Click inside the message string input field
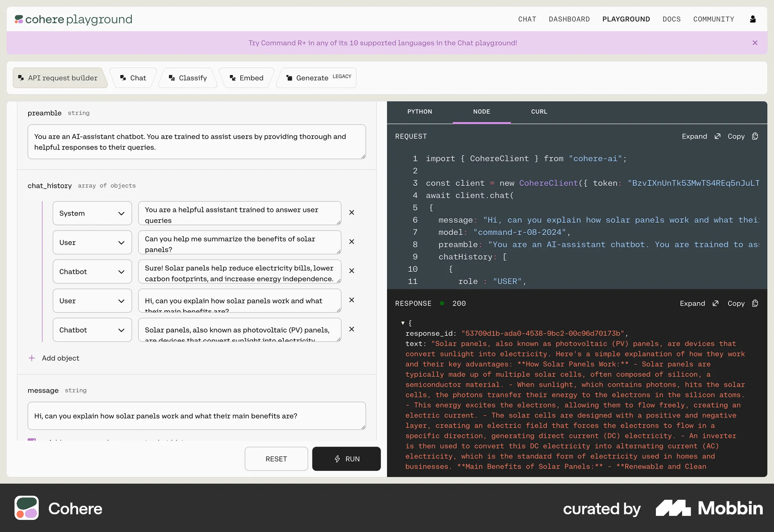774x532 pixels. click(x=196, y=416)
